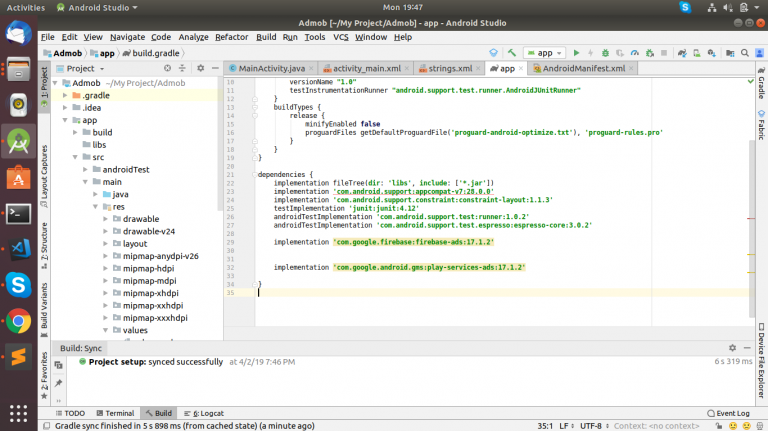This screenshot has height=431, width=768.
Task: Hide the Project panel with minus icon
Action: (215, 69)
